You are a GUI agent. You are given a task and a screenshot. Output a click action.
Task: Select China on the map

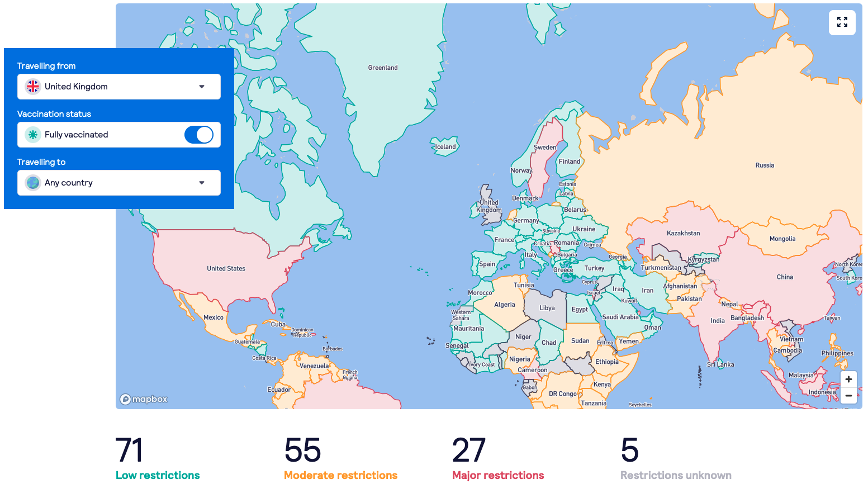785,277
